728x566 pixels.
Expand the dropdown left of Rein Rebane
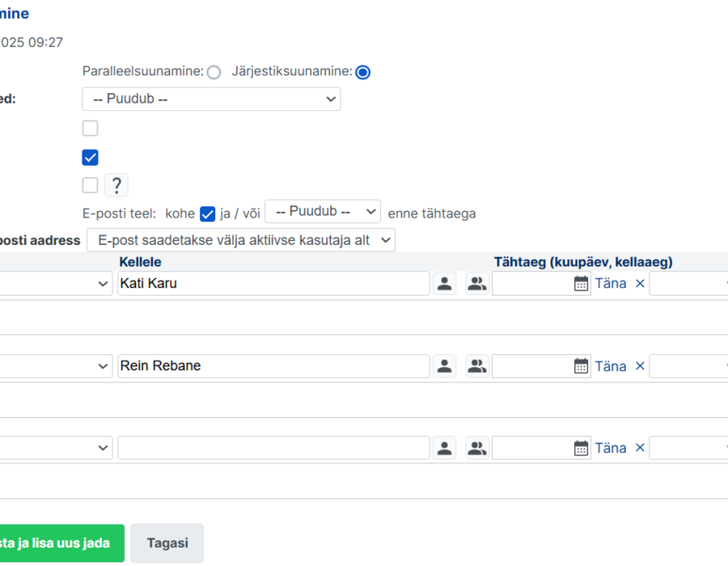click(56, 366)
